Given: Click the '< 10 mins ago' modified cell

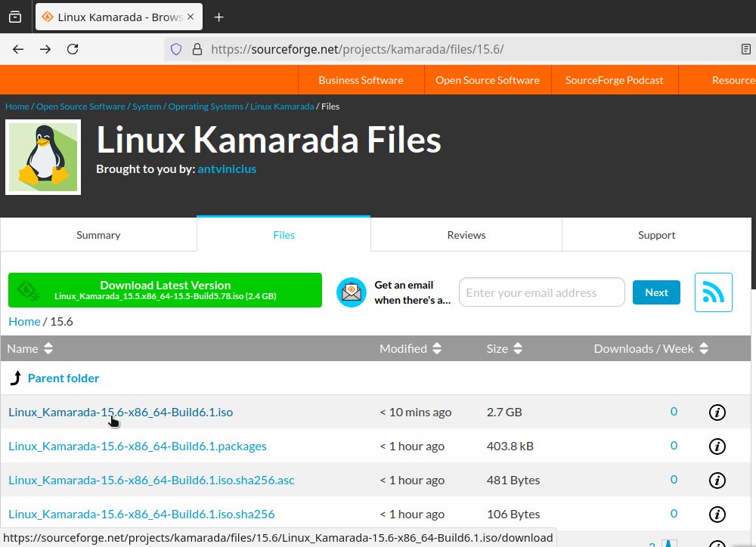Looking at the screenshot, I should (416, 413).
